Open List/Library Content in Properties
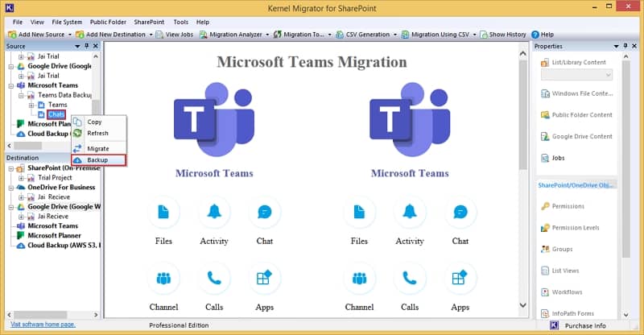Viewport: 644px width, 335px height. pyautogui.click(x=573, y=63)
